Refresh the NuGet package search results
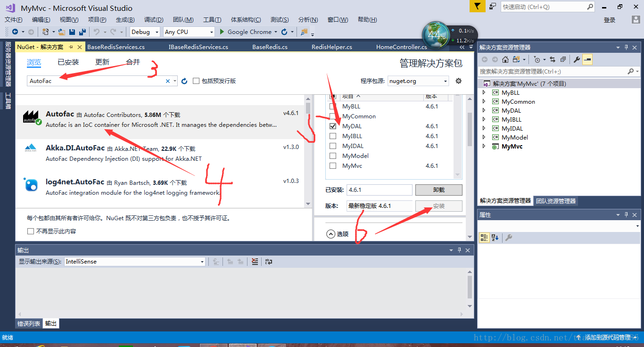644x347 pixels. [x=184, y=81]
